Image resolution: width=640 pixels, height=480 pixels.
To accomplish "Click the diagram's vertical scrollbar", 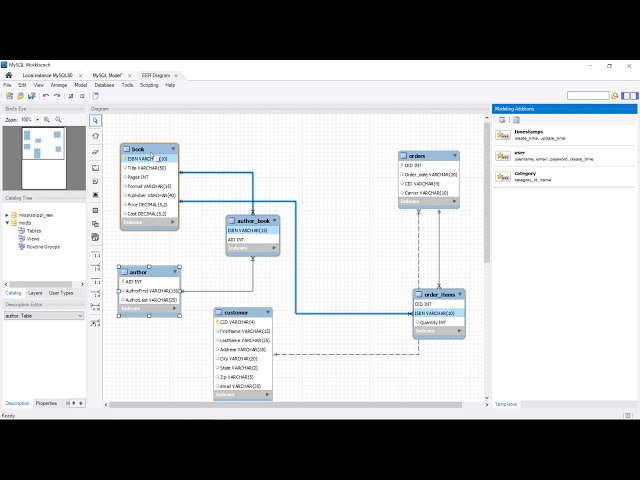I will click(x=487, y=192).
